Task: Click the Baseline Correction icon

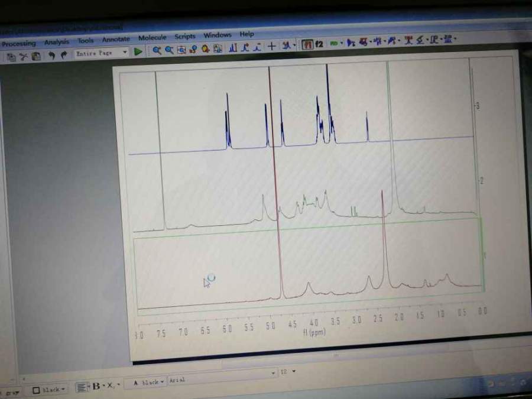Action: pos(392,41)
